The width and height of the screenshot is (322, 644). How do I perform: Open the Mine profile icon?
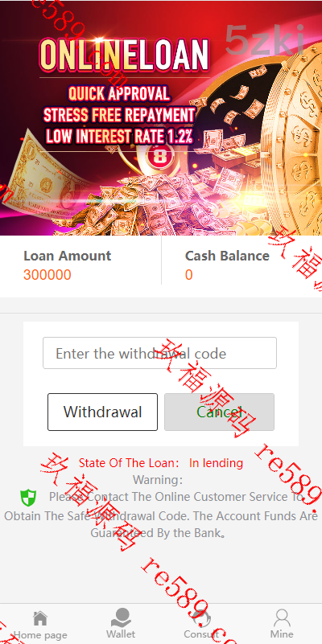pyautogui.click(x=282, y=617)
